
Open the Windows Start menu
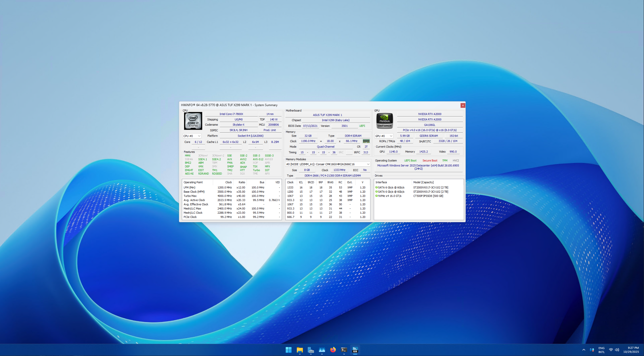point(288,350)
